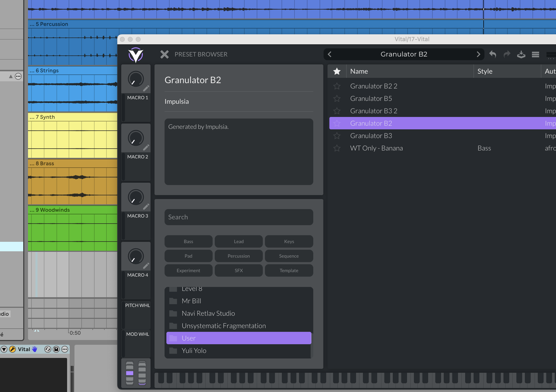Screen dimensions: 556x392
Task: Open Vital's hamburger menu icon
Action: pos(535,54)
